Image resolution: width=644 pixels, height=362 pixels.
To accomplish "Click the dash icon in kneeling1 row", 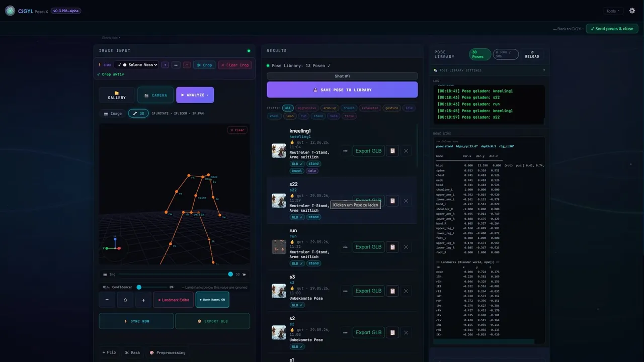I will click(x=346, y=151).
